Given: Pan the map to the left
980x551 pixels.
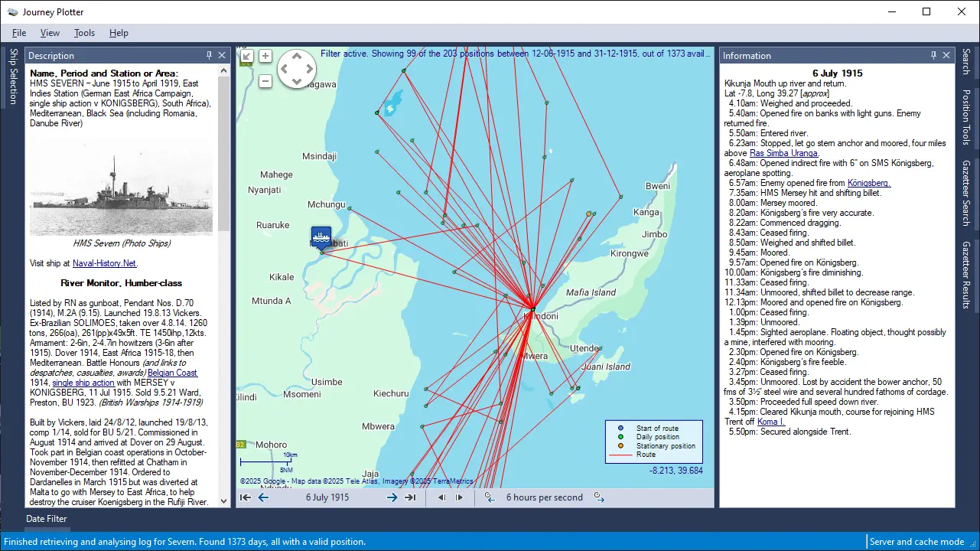Looking at the screenshot, I should 285,69.
